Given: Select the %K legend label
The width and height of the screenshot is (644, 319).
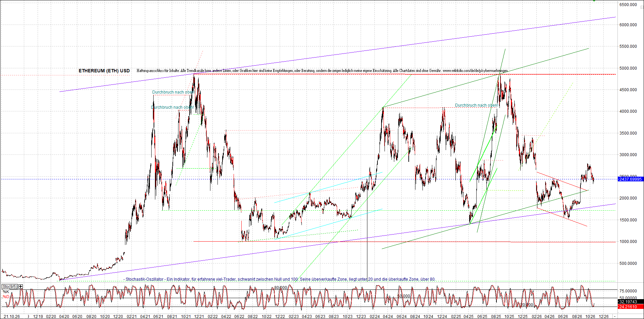Looking at the screenshot, I should (6, 292).
